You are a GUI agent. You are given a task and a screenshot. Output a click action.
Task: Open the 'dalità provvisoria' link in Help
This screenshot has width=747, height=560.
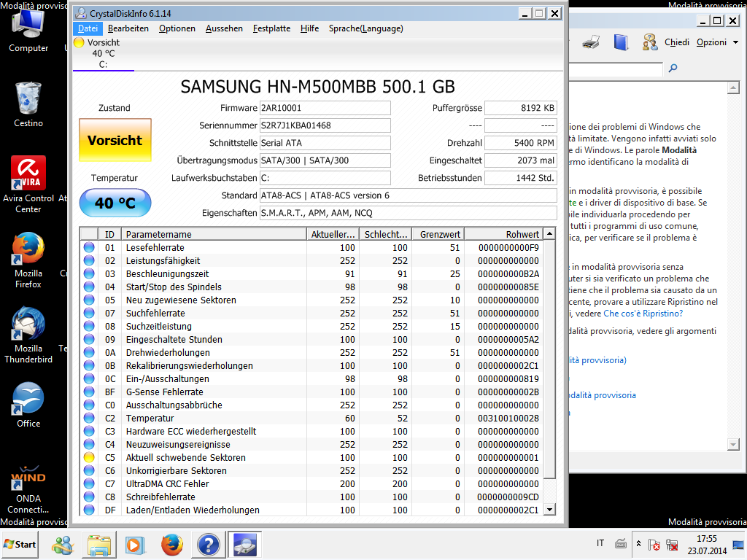point(603,395)
